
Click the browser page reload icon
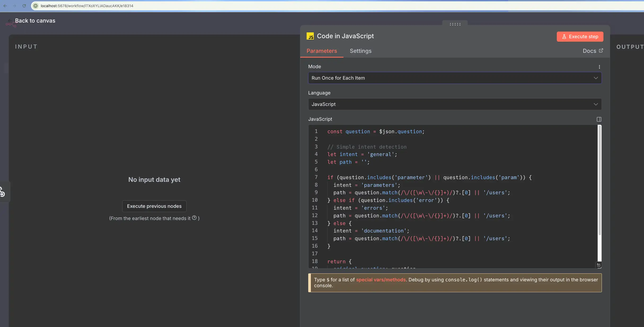pyautogui.click(x=24, y=6)
